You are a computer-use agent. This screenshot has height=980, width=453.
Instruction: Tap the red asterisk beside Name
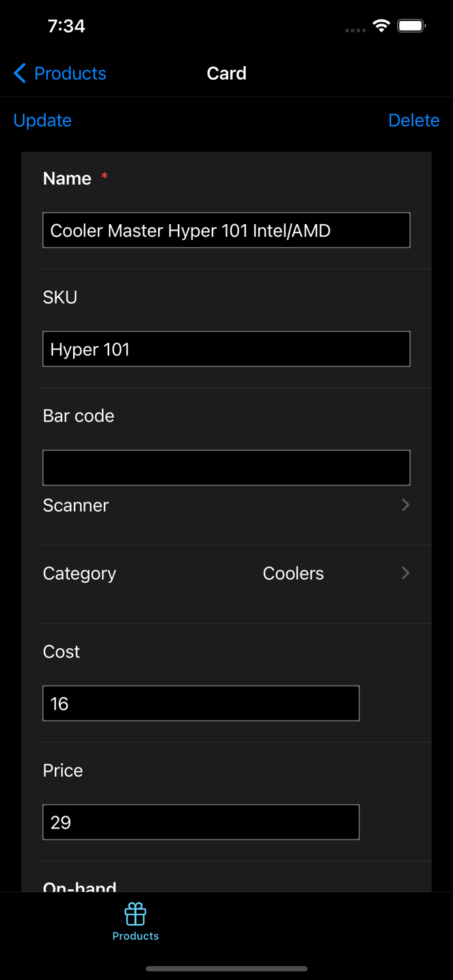pyautogui.click(x=104, y=175)
